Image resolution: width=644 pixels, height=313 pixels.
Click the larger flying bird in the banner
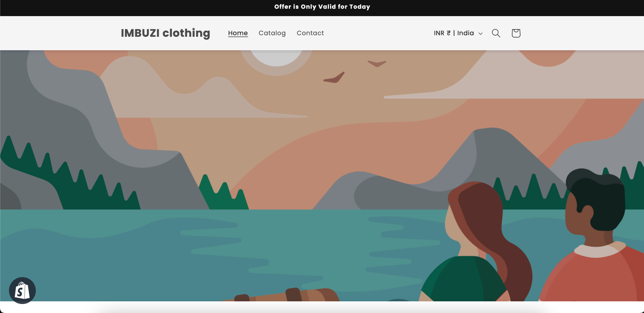point(334,78)
